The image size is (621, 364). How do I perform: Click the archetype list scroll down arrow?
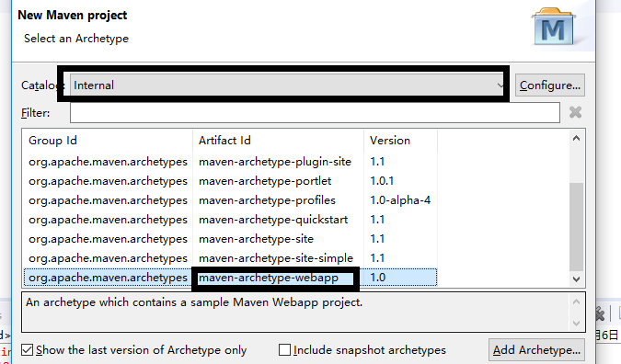[x=576, y=279]
